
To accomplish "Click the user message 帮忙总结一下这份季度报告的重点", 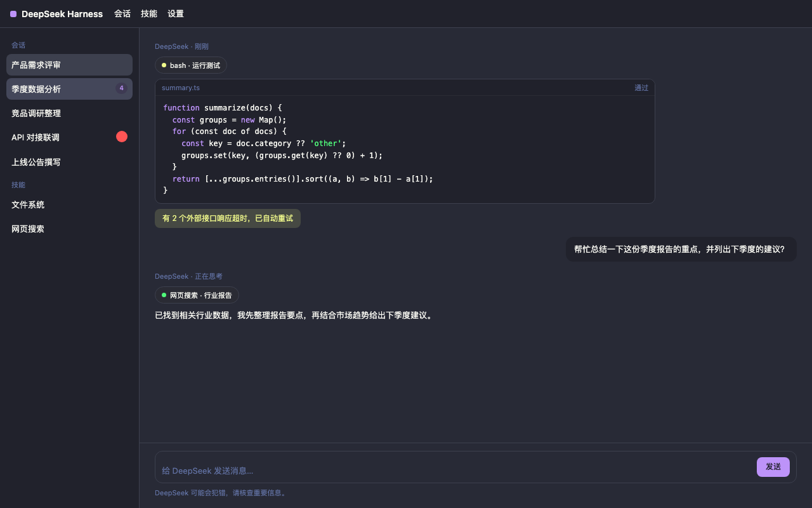I will coord(681,250).
